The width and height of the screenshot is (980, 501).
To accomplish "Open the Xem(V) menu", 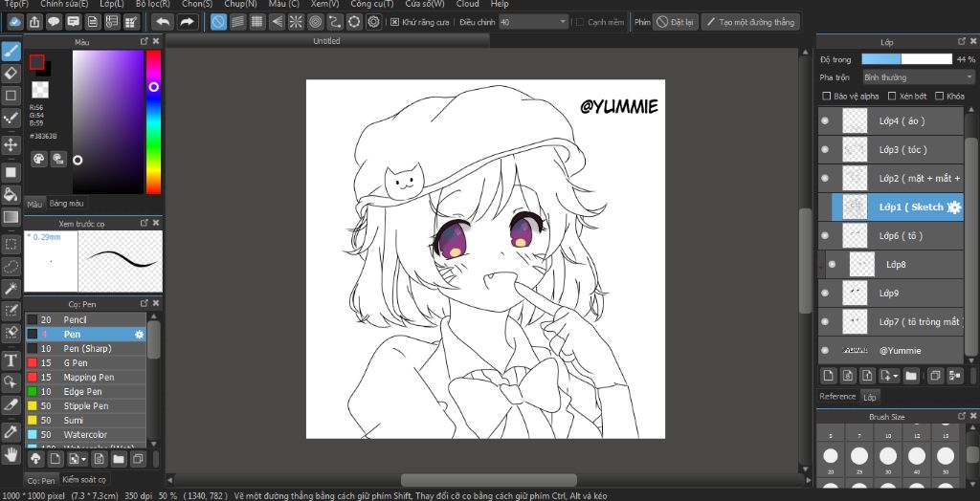I will click(325, 4).
